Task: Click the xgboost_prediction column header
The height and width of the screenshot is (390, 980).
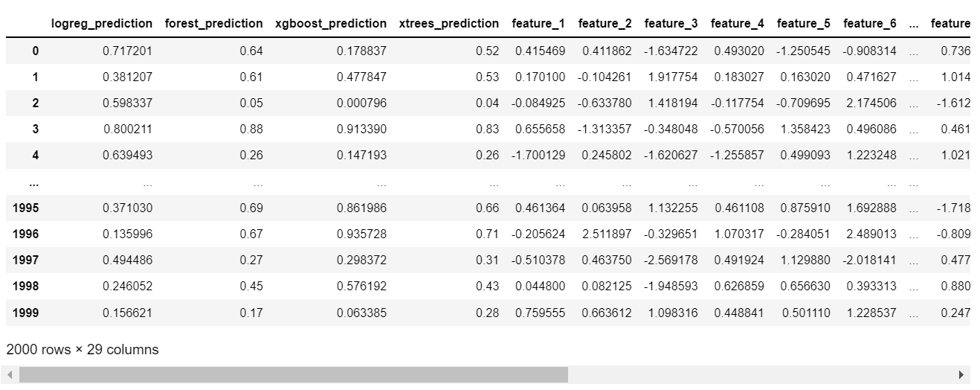Action: coord(331,23)
